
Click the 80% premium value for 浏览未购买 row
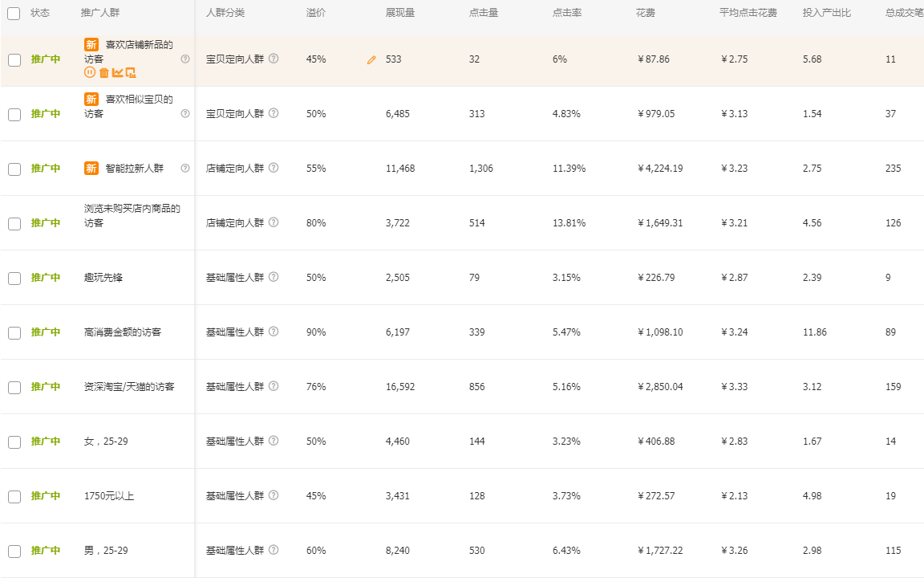316,223
